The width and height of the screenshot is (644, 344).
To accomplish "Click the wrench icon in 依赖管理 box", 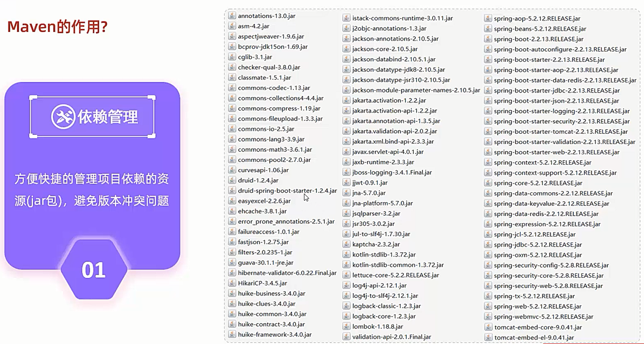I will coord(63,117).
